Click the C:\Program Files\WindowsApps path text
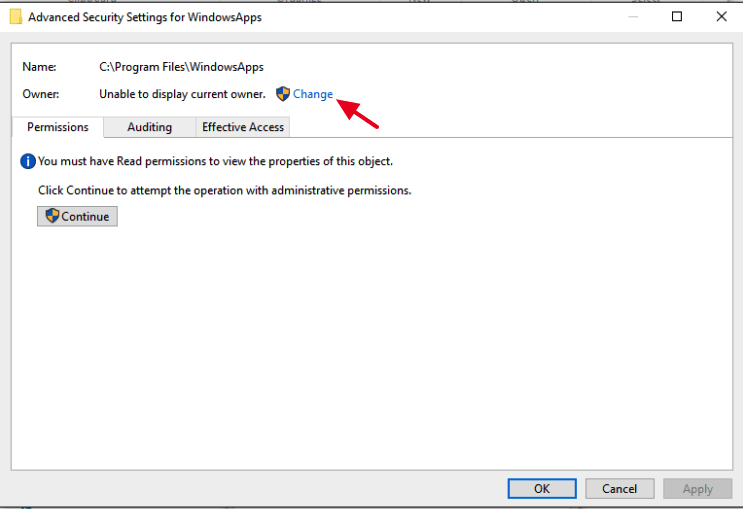 point(181,67)
